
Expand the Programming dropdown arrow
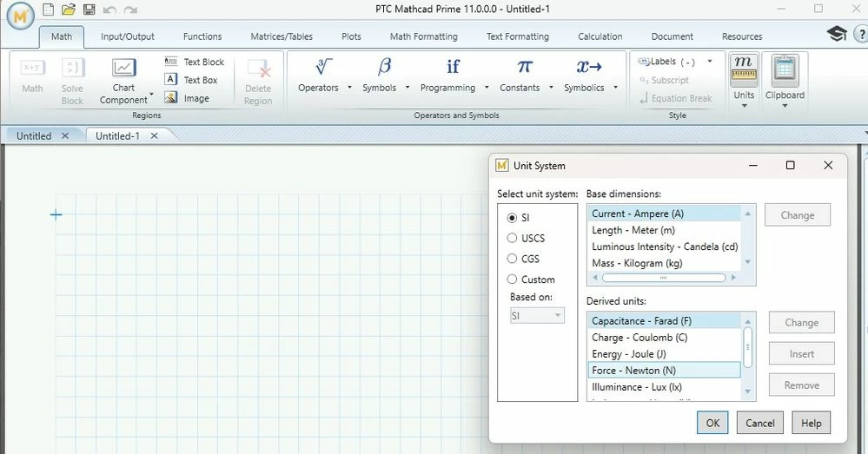click(x=487, y=88)
